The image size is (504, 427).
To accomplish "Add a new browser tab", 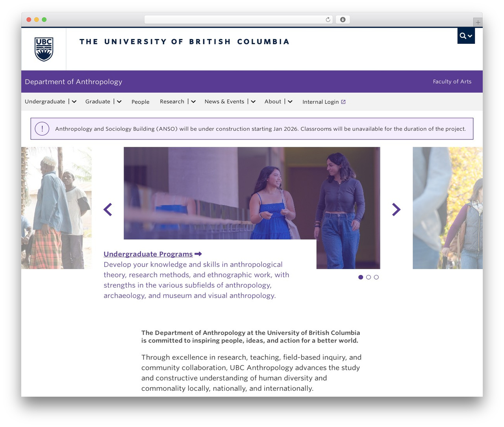I will (478, 22).
